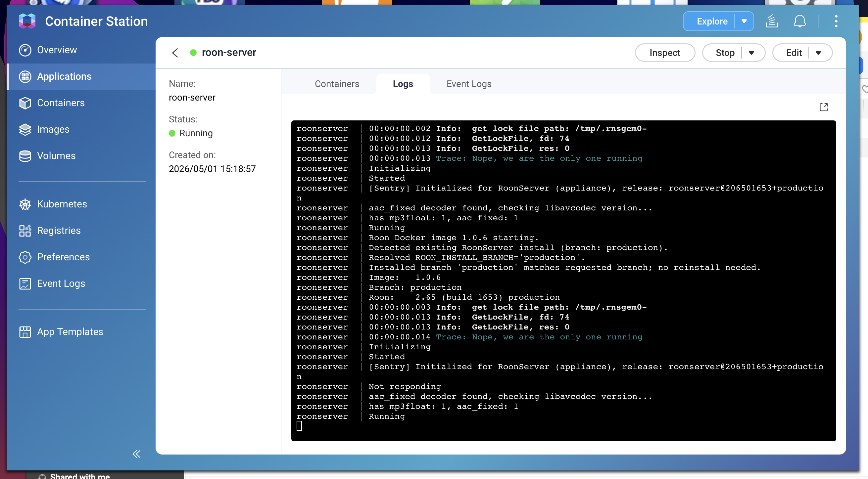Expand the Stop button dropdown arrow
This screenshot has width=868, height=479.
pyautogui.click(x=751, y=53)
